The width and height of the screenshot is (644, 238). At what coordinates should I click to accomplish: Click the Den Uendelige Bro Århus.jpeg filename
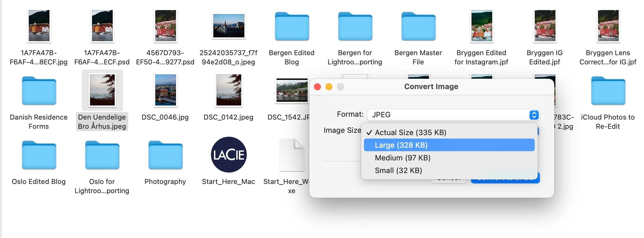click(102, 122)
